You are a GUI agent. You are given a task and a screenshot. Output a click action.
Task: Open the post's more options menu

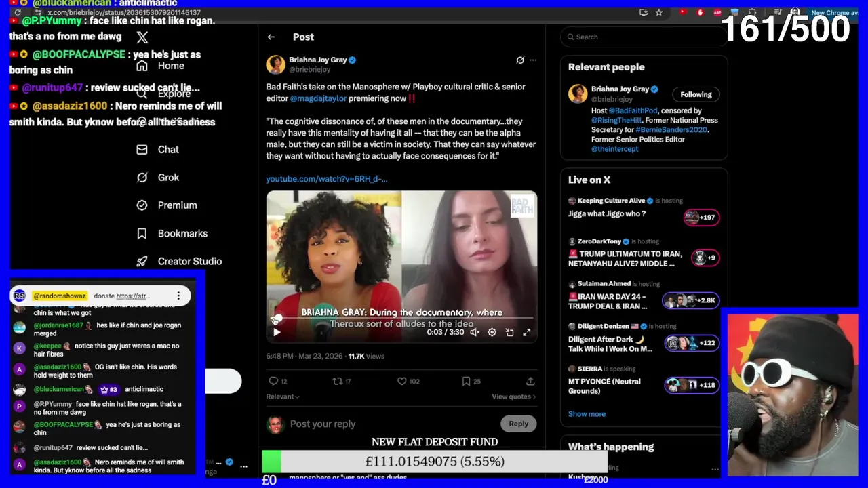tap(533, 60)
